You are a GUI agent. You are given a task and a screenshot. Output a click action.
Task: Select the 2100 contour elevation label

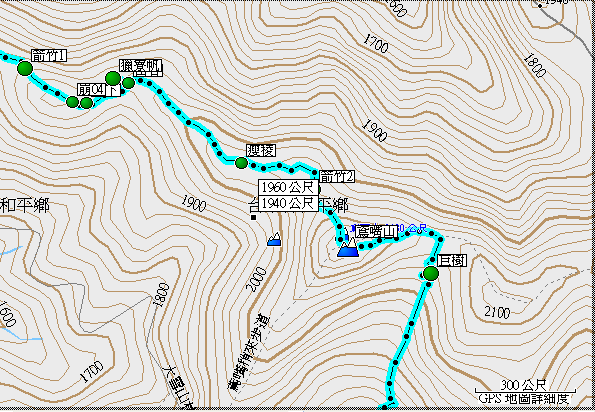(497, 313)
